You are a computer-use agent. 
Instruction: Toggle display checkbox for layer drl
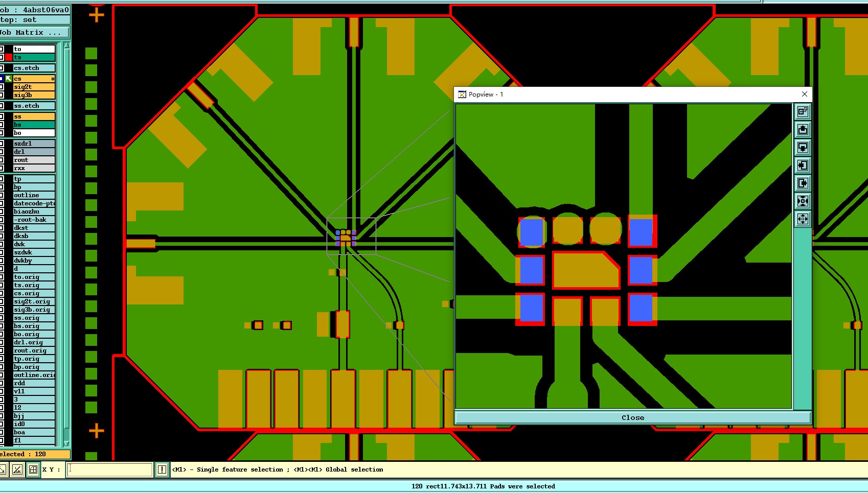pos(2,152)
